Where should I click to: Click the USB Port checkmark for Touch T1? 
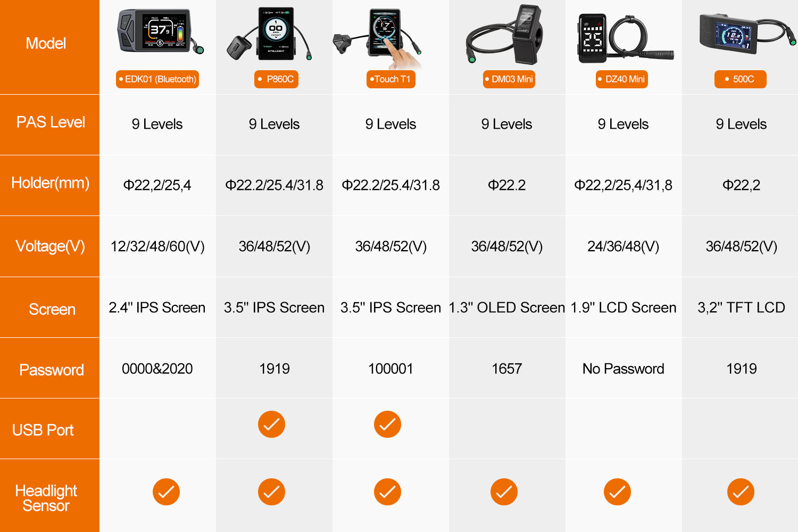pyautogui.click(x=387, y=424)
